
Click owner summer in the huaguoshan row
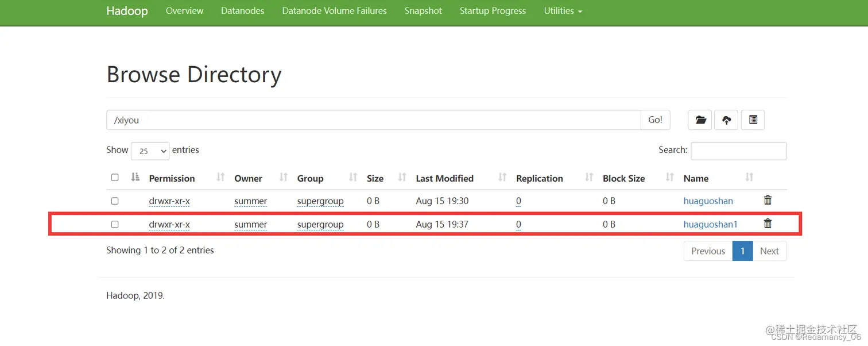250,201
